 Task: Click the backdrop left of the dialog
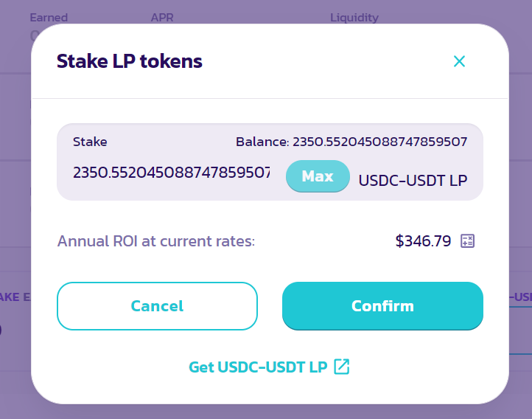tap(15, 221)
